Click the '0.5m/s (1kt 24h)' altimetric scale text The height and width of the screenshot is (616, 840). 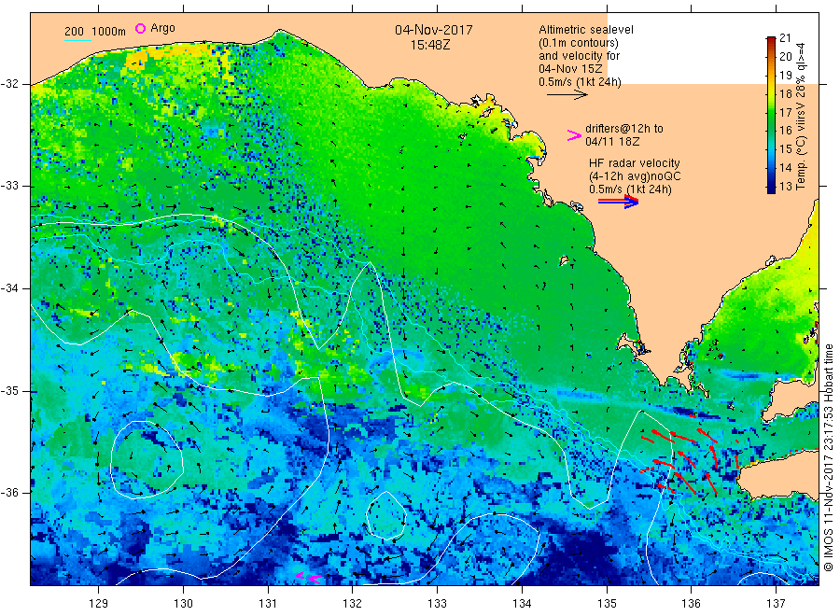pyautogui.click(x=580, y=82)
